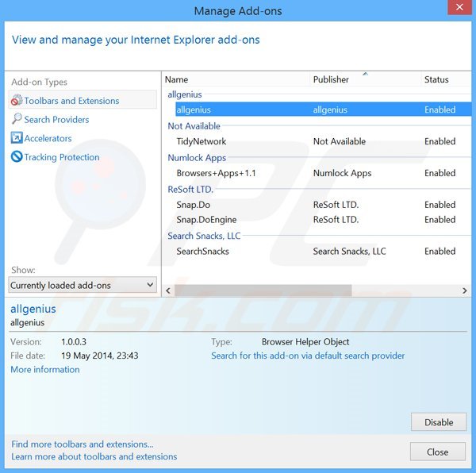Open the Show add-ons dropdown
The image size is (476, 473).
[83, 285]
